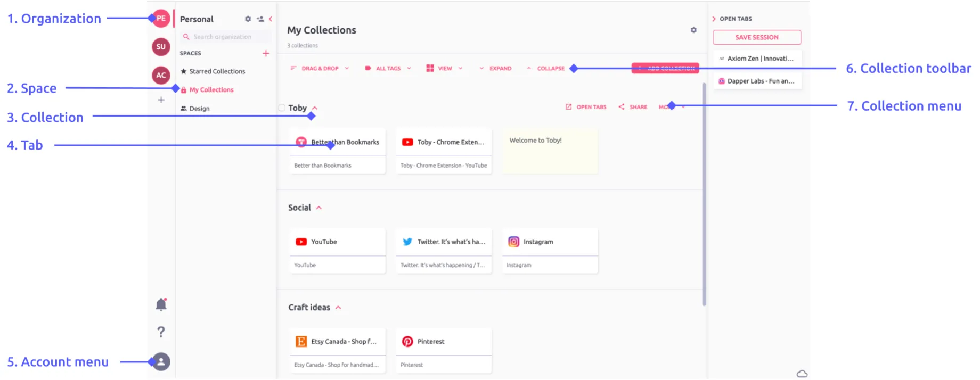Viewport: 980px width, 380px height.
Task: Collapse the Social collection with its chevron
Action: [x=319, y=208]
